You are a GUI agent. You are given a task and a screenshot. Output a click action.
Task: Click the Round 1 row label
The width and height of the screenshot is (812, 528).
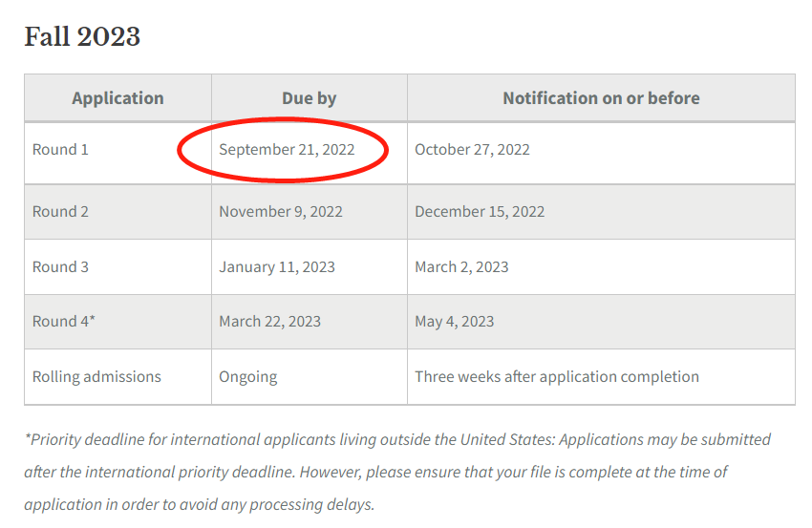pos(60,150)
